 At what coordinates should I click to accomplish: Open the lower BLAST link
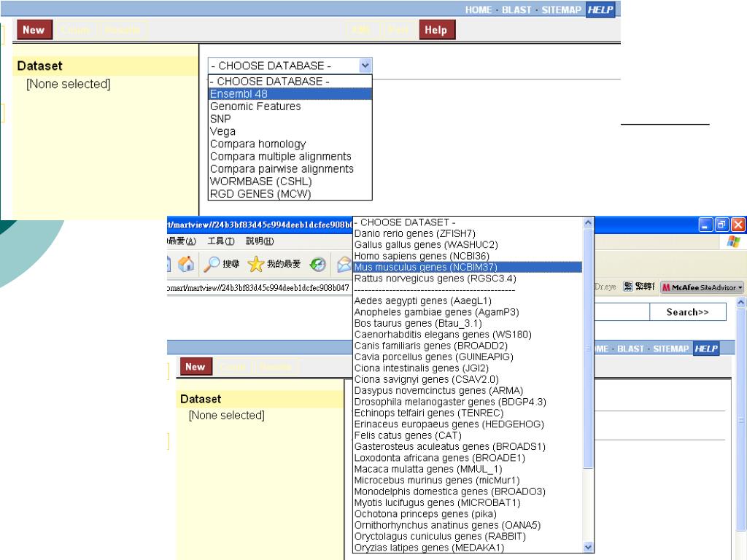pyautogui.click(x=631, y=349)
